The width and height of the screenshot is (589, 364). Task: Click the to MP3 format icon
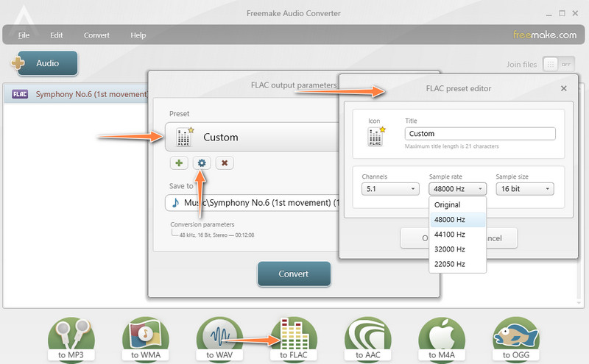tap(71, 339)
